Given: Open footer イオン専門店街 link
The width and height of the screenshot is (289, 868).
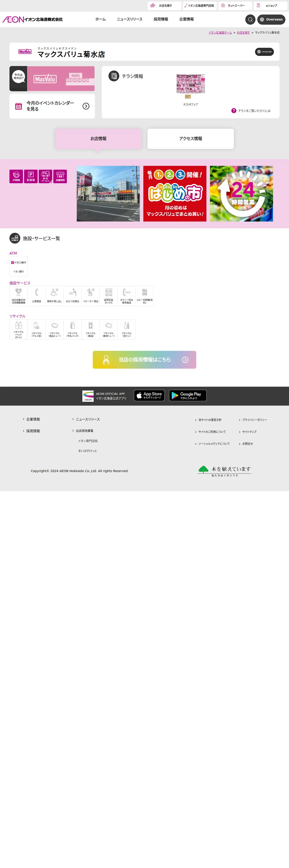Looking at the screenshot, I should pyautogui.click(x=88, y=441).
